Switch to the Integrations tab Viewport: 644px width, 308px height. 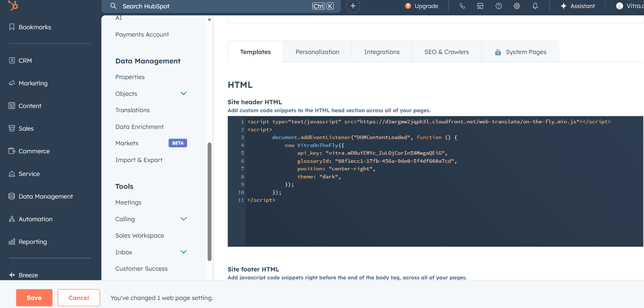[x=382, y=52]
